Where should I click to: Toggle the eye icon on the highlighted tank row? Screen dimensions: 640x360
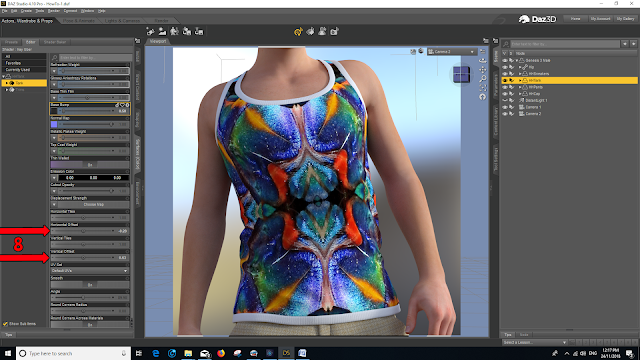click(x=505, y=80)
